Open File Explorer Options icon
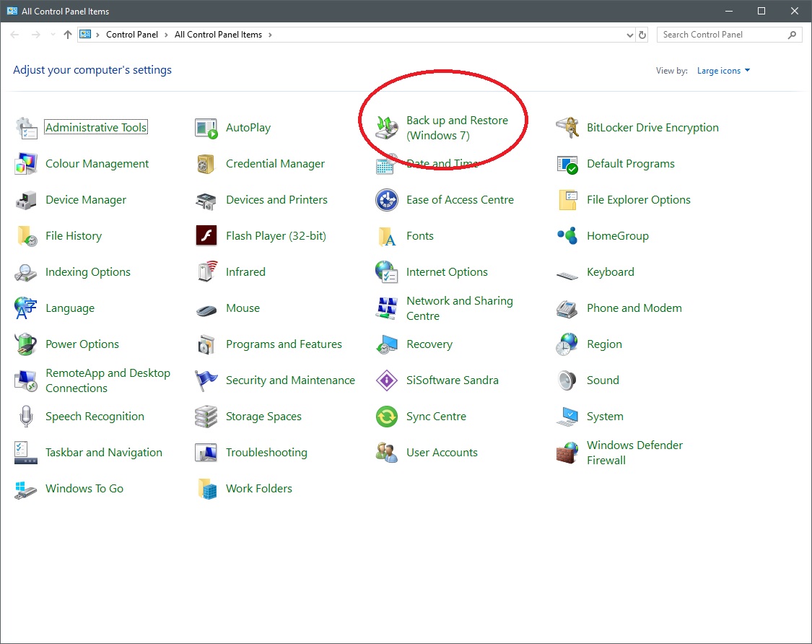 567,200
